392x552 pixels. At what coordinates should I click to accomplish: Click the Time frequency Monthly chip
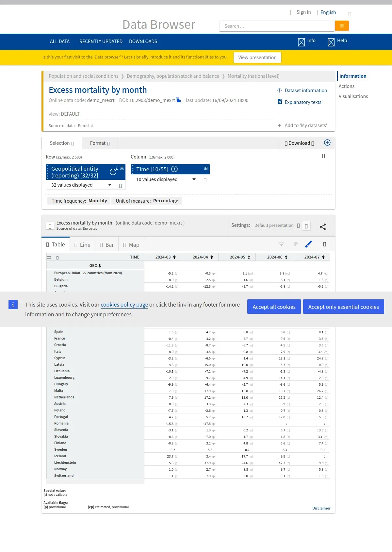pos(79,201)
